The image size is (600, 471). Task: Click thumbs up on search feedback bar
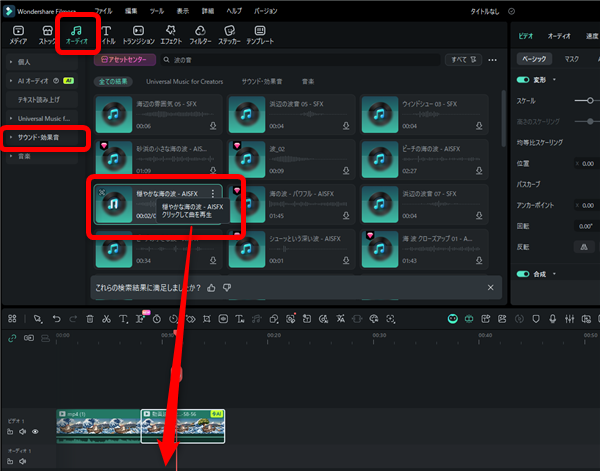coord(211,287)
